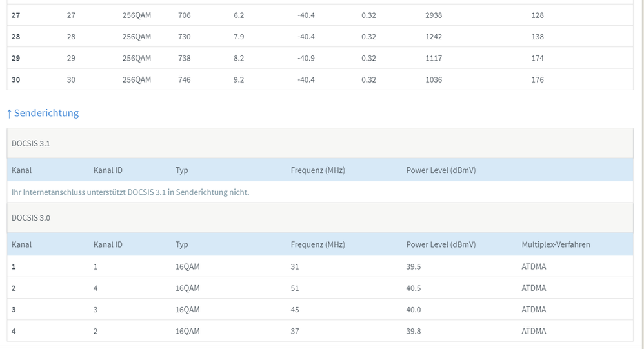Click the 8.2 value in row 29

(x=239, y=58)
